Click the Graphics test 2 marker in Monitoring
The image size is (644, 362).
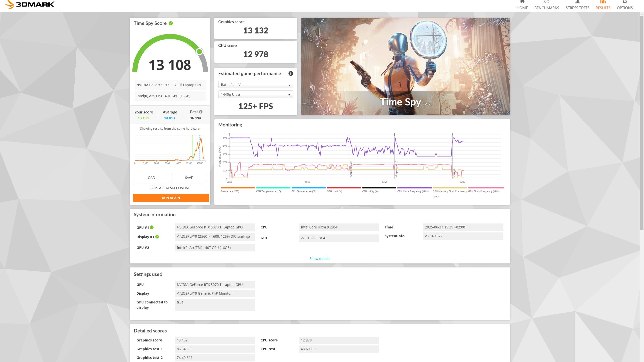(x=396, y=168)
